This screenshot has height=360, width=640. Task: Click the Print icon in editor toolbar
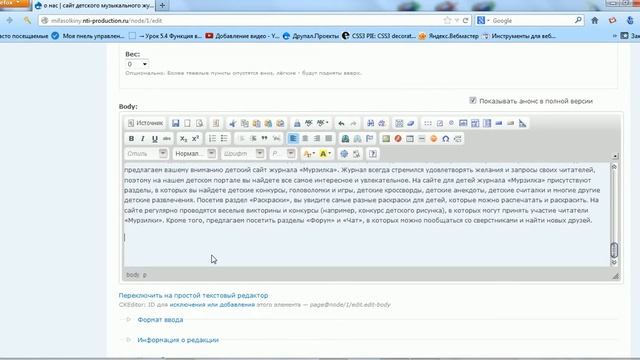[297, 123]
